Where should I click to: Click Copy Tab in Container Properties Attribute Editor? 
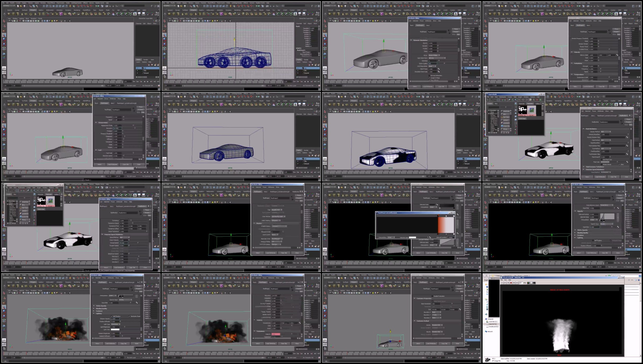click(444, 344)
